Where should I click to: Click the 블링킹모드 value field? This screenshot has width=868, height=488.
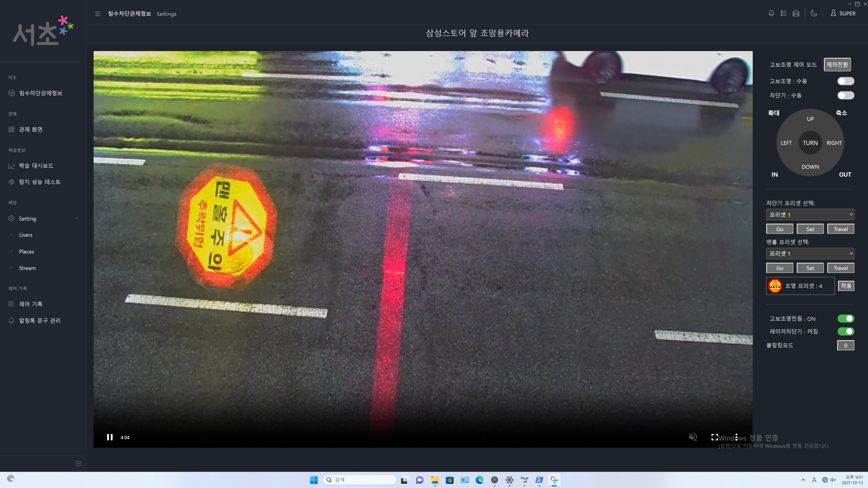click(845, 345)
